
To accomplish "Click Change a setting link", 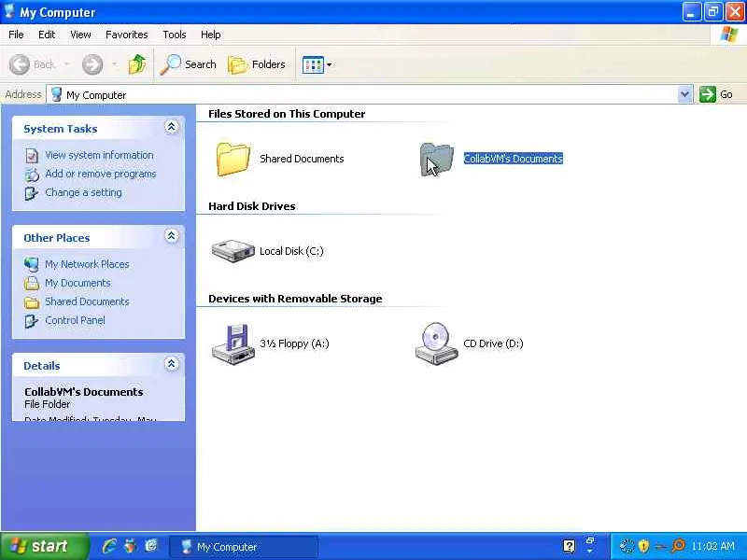I will pos(83,192).
